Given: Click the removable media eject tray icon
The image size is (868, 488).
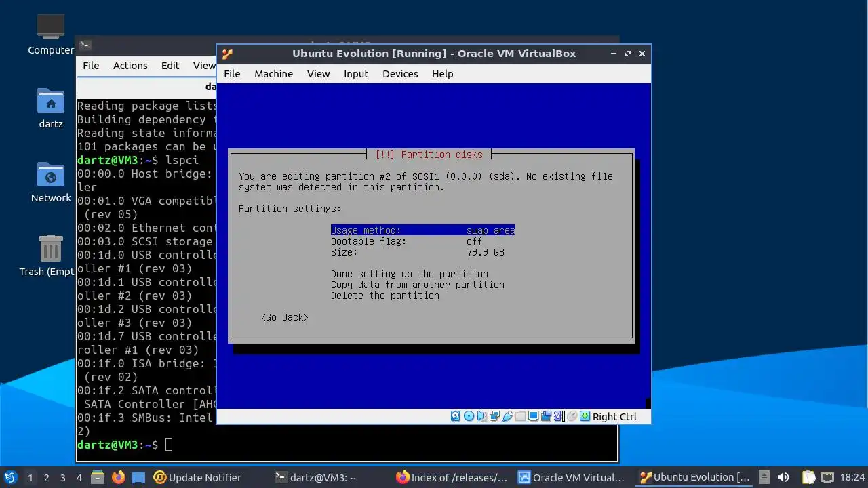Looking at the screenshot, I should [764, 477].
